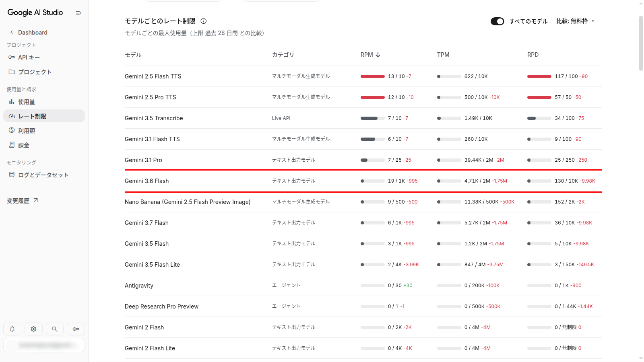
Task: Click the ログとデータセット database icon
Action: 12,175
